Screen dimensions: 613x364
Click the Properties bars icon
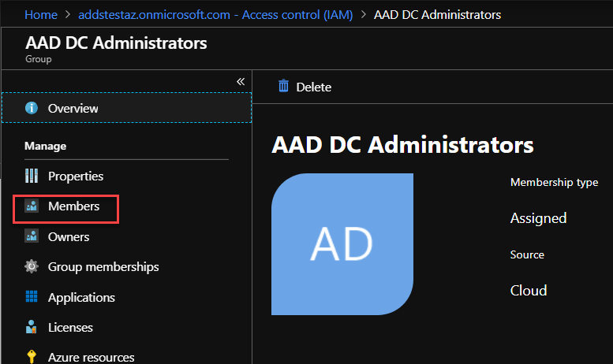pyautogui.click(x=32, y=176)
